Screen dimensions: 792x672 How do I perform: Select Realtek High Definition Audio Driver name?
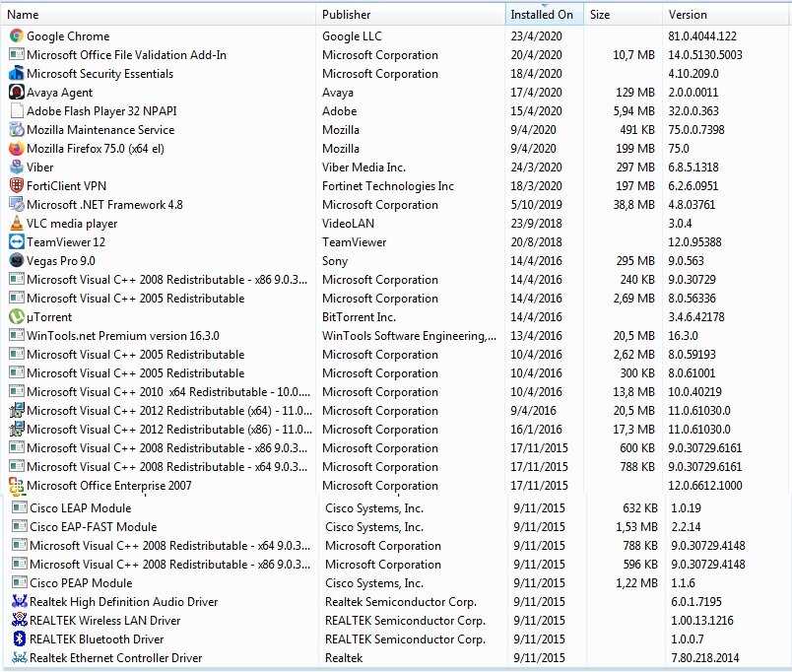124,601
